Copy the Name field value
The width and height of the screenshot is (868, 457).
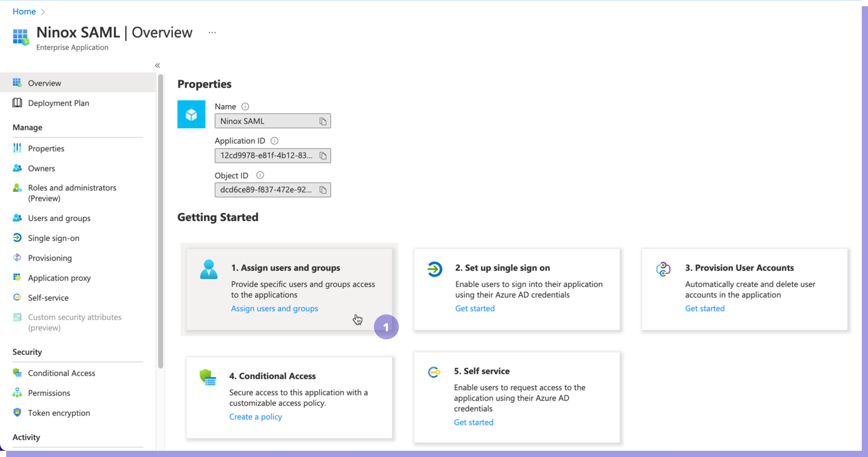tap(323, 121)
